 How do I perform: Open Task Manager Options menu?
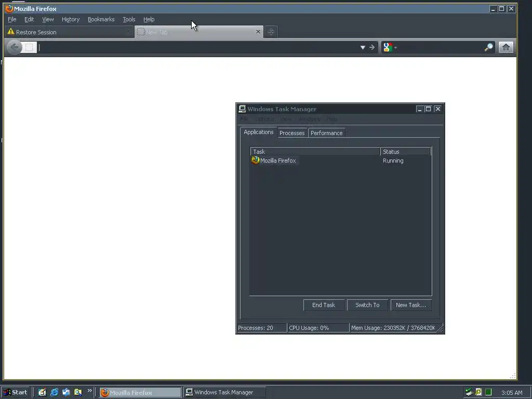pyautogui.click(x=264, y=119)
